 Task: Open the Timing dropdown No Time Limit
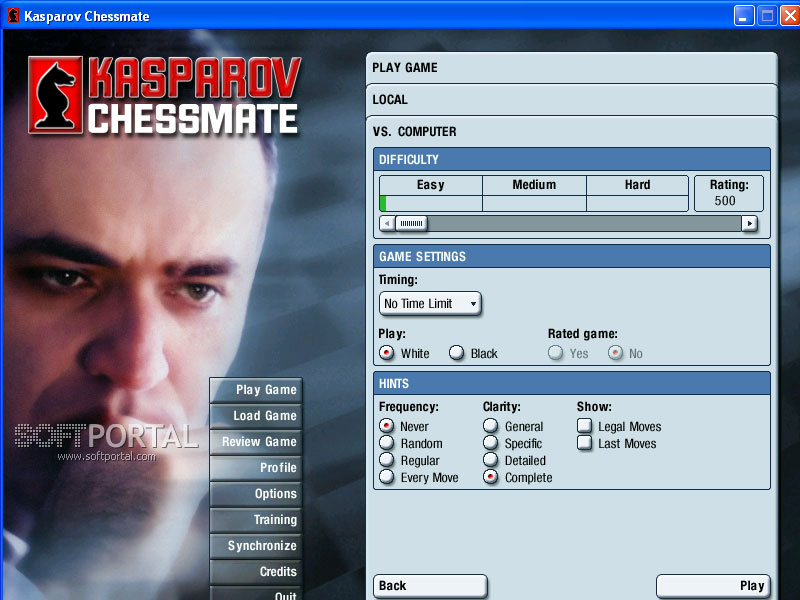coord(430,304)
